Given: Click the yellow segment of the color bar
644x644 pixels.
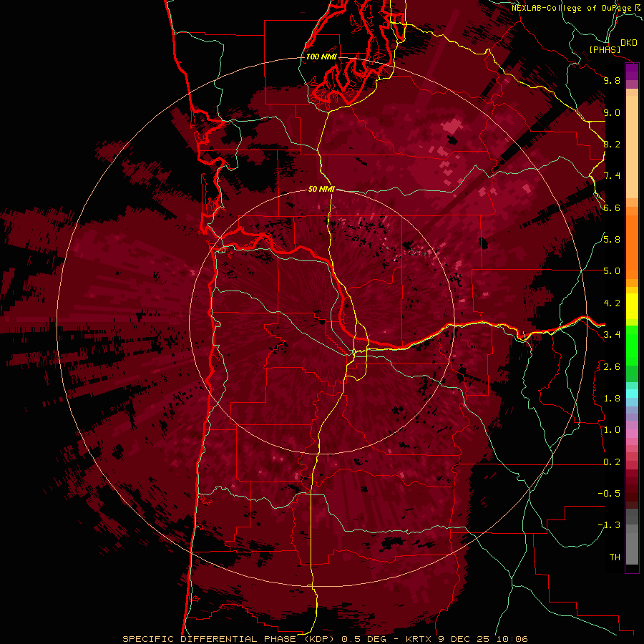Looking at the screenshot, I should [x=632, y=307].
